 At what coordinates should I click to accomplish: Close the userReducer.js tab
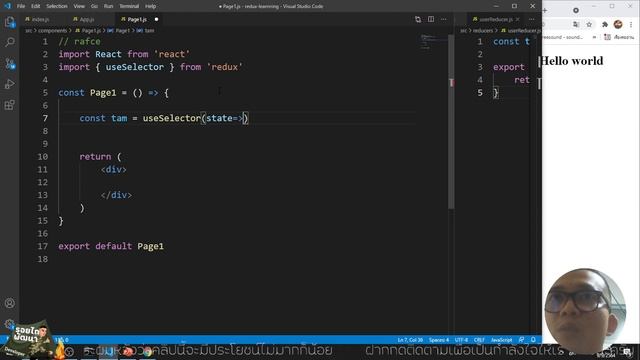tap(518, 19)
